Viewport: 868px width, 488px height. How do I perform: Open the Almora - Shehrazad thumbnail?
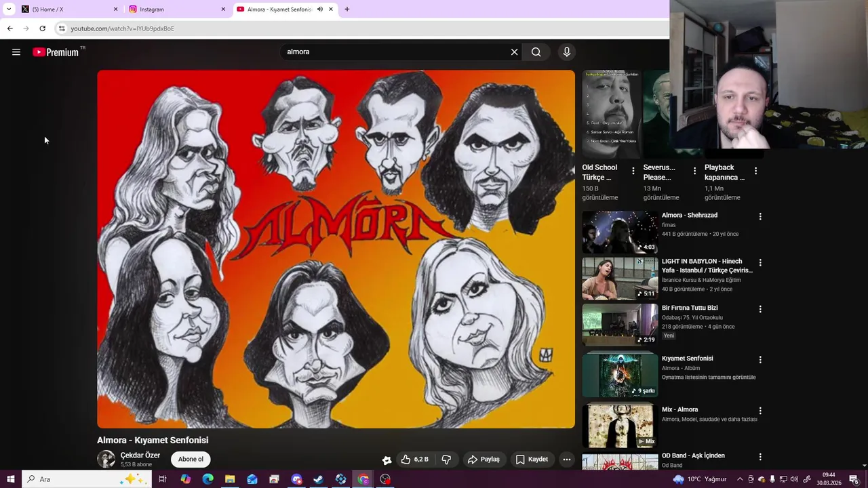(620, 232)
